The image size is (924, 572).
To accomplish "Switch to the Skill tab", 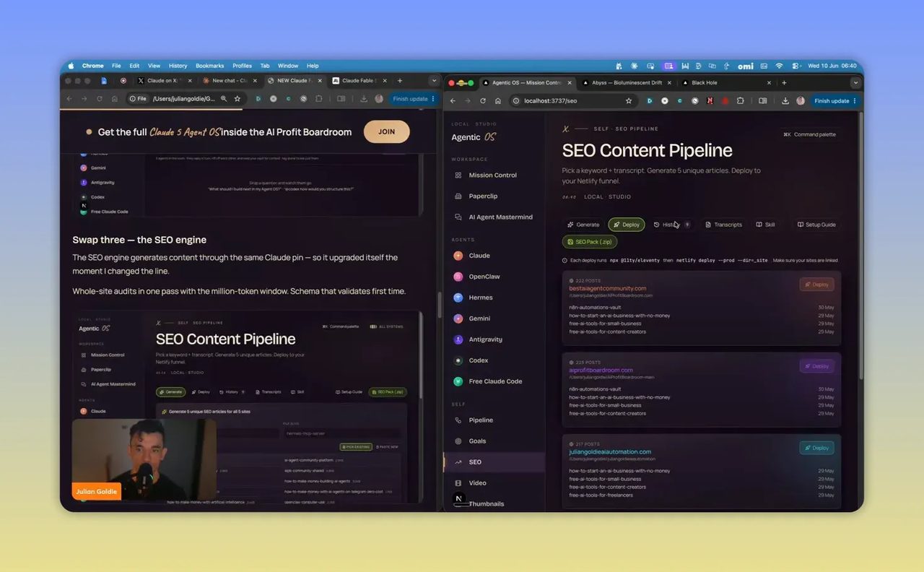I will [765, 225].
